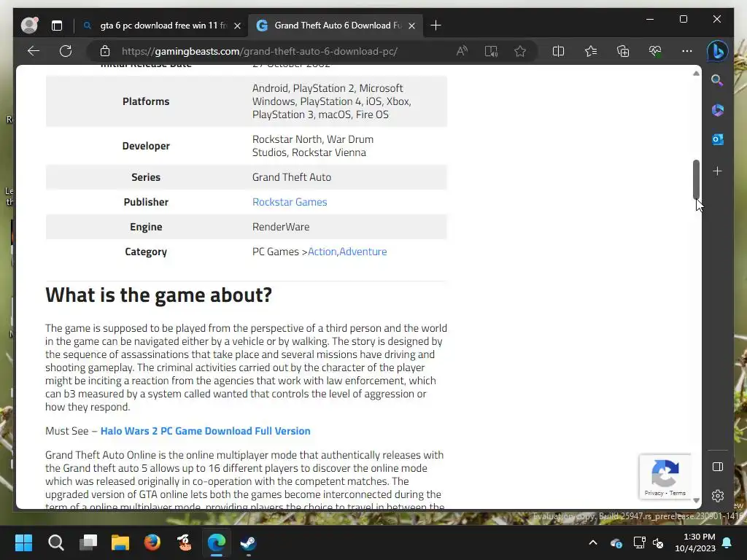Image resolution: width=747 pixels, height=560 pixels.
Task: Add this page to favorites
Action: click(520, 51)
